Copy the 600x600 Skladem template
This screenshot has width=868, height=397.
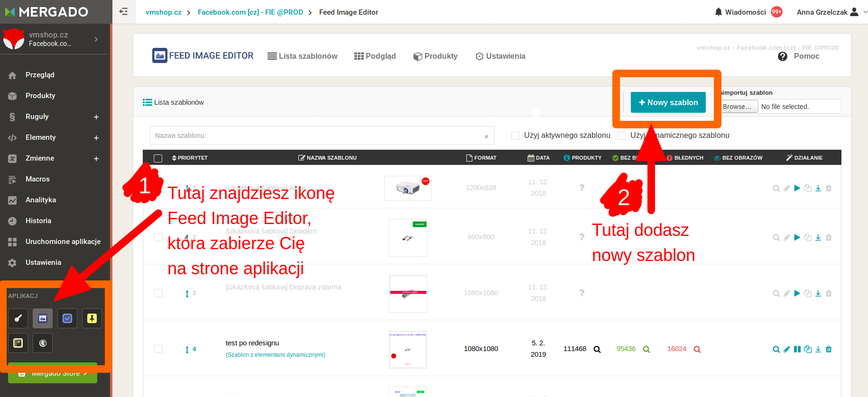tap(808, 237)
